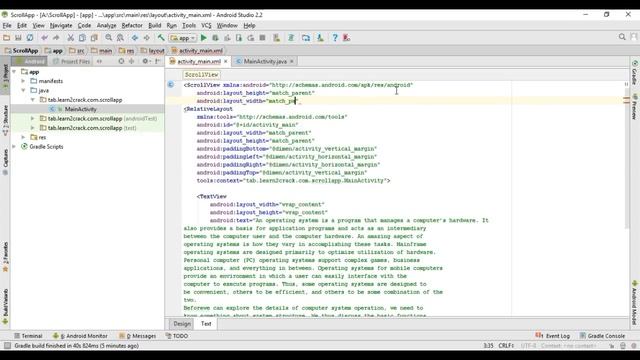This screenshot has height=360, width=640.
Task: Expand the scrollapp (androidTest) package
Action: (x=33, y=118)
